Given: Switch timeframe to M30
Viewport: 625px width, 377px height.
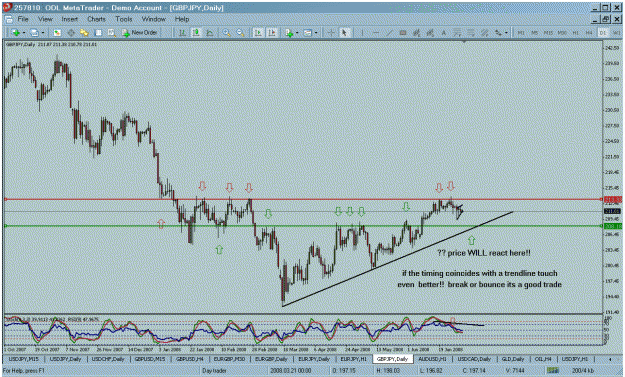Looking at the screenshot, I should 562,33.
